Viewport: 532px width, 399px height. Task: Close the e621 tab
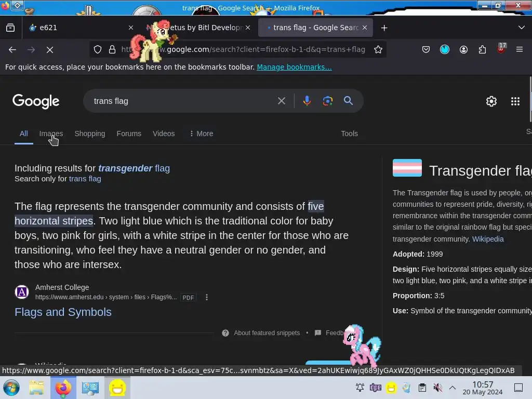131,28
